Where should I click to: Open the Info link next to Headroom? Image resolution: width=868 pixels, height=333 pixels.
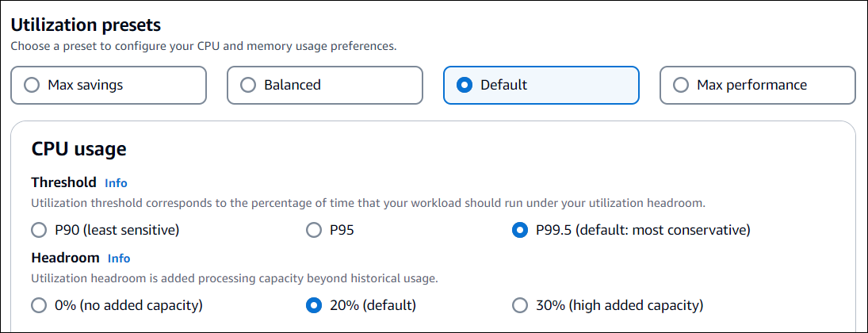pyautogui.click(x=119, y=258)
